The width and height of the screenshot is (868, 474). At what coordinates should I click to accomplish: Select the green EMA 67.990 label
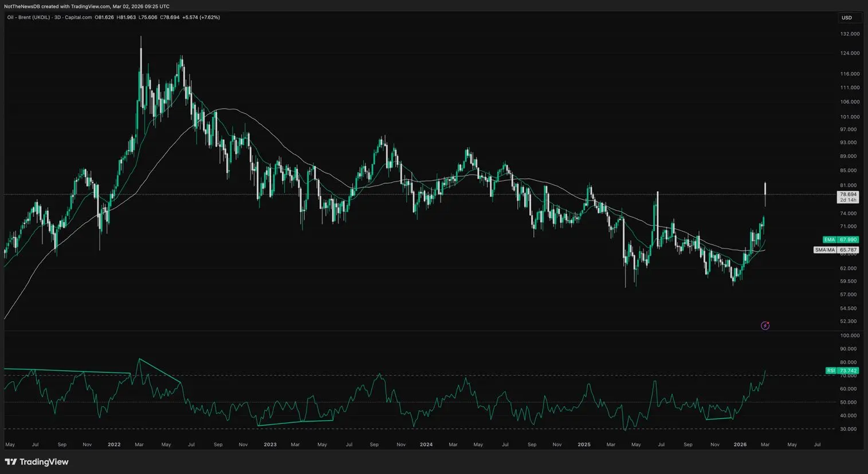tap(840, 240)
